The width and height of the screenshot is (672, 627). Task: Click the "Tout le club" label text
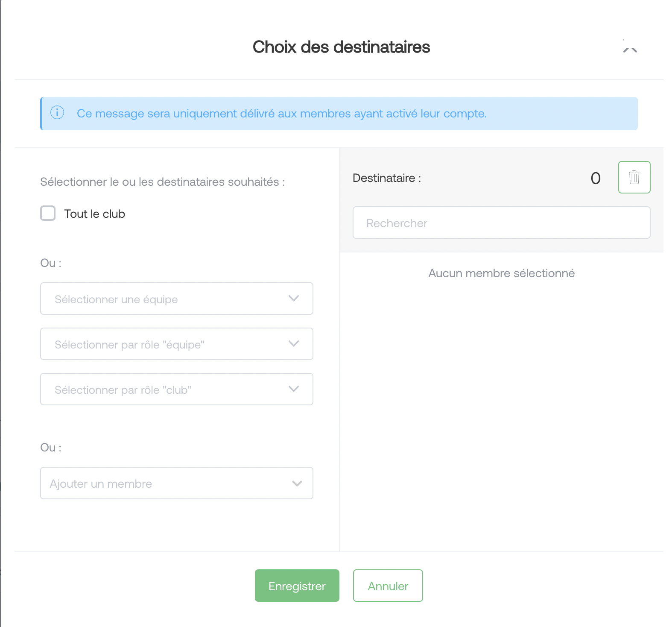click(x=94, y=214)
